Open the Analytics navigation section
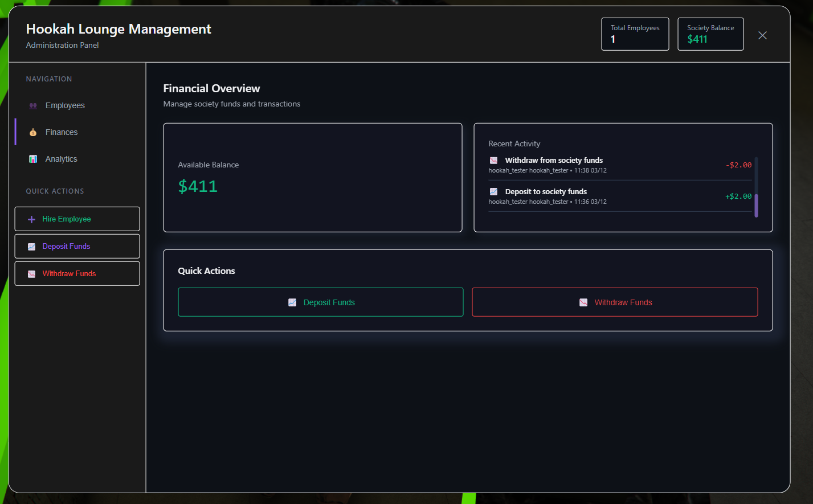 click(x=61, y=159)
